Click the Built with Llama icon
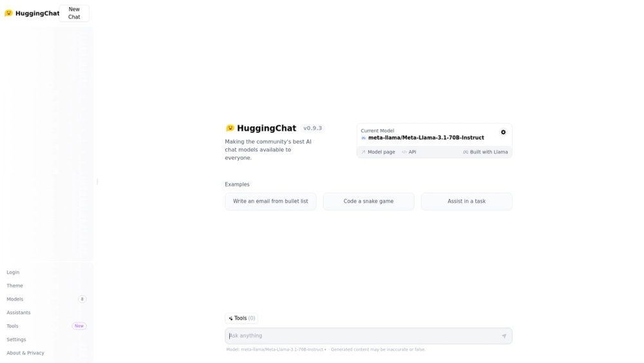 click(466, 152)
